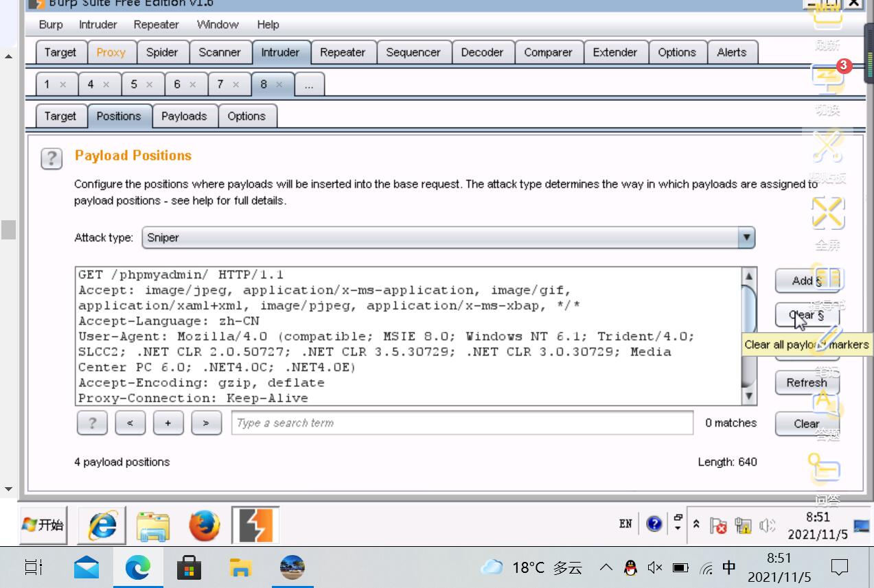
Task: Open the folder icon on the VM taskbar
Action: click(153, 526)
